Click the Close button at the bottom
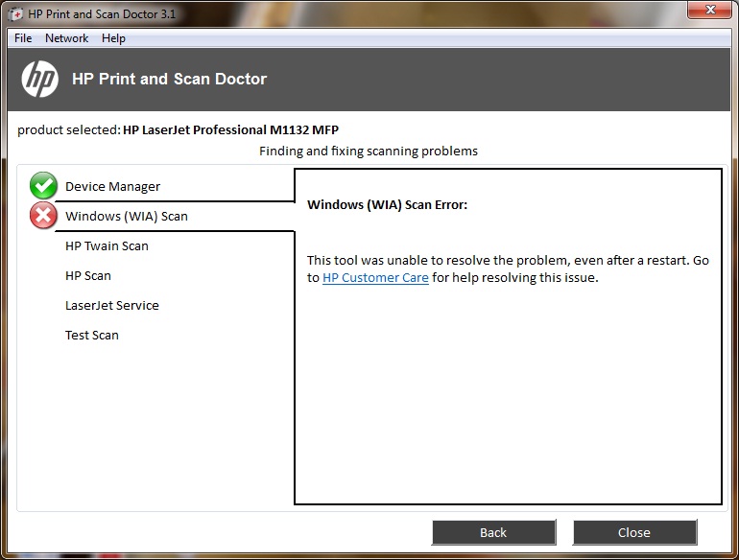Image resolution: width=739 pixels, height=560 pixels. point(634,532)
